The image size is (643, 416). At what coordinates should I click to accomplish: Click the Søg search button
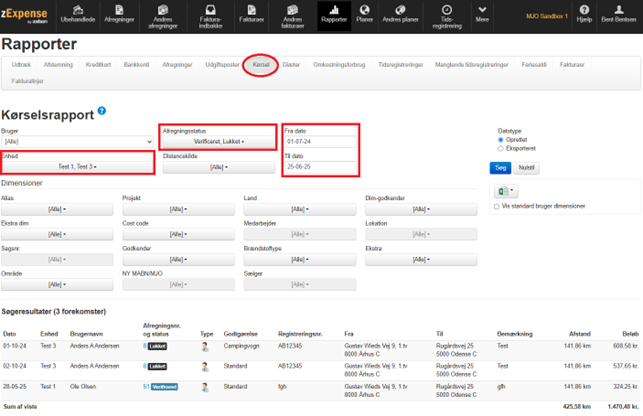[500, 168]
